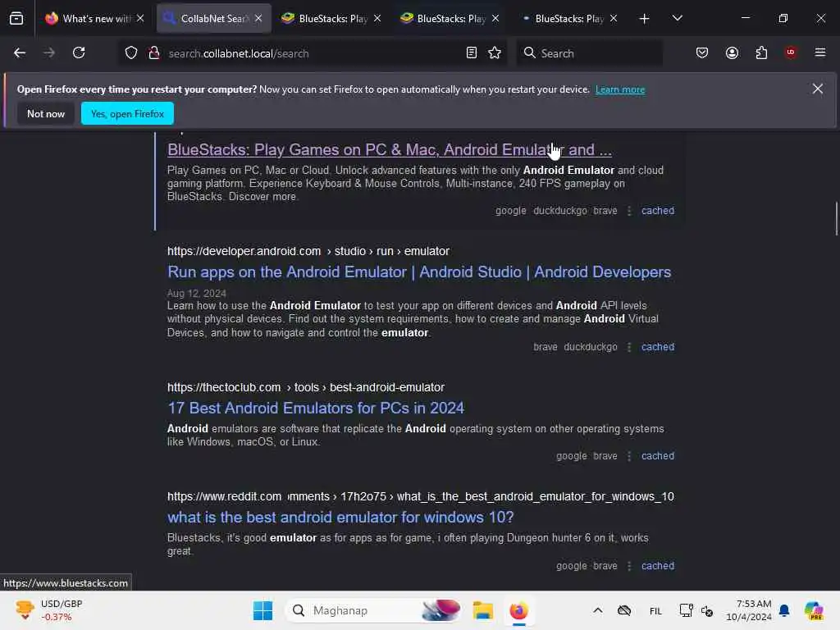Open the Firefox application menu
The image size is (840, 630).
tap(820, 52)
